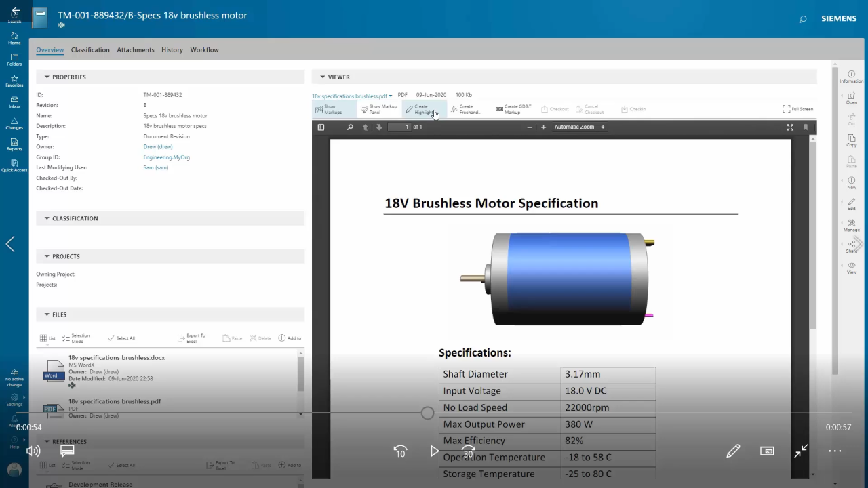Click the video progress slider handle
The width and height of the screenshot is (868, 488).
click(x=427, y=413)
